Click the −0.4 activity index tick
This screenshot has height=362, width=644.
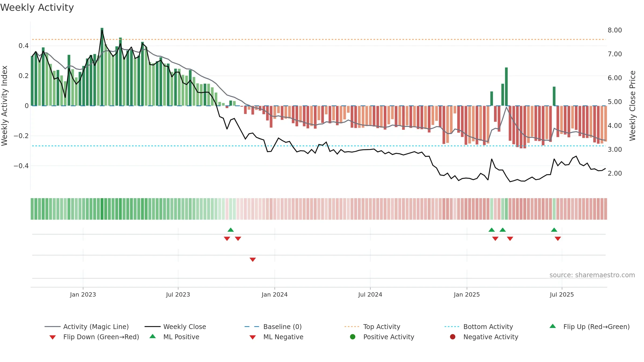(x=21, y=166)
